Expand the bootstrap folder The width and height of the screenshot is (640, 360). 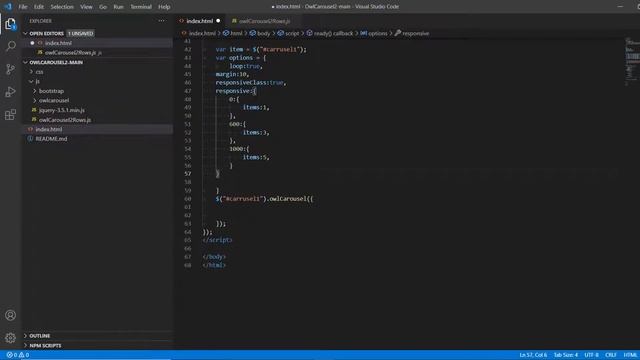pyautogui.click(x=35, y=91)
